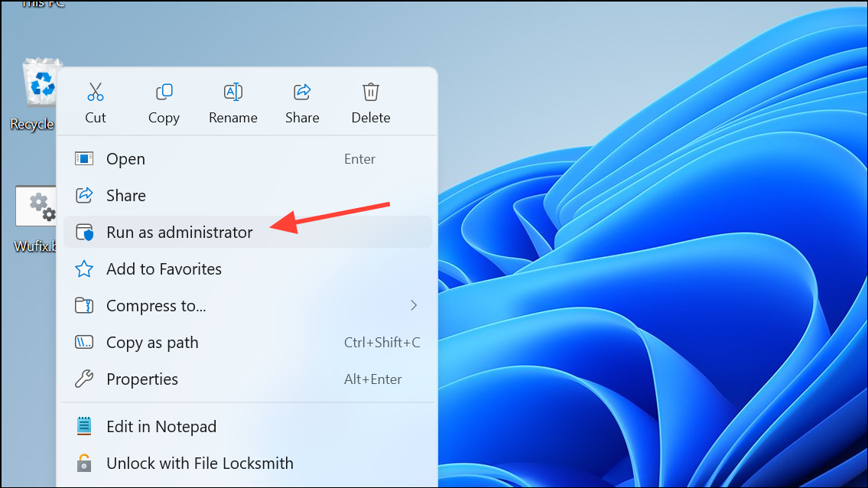Open the Compress to... entry
The height and width of the screenshot is (488, 868).
[x=248, y=305]
